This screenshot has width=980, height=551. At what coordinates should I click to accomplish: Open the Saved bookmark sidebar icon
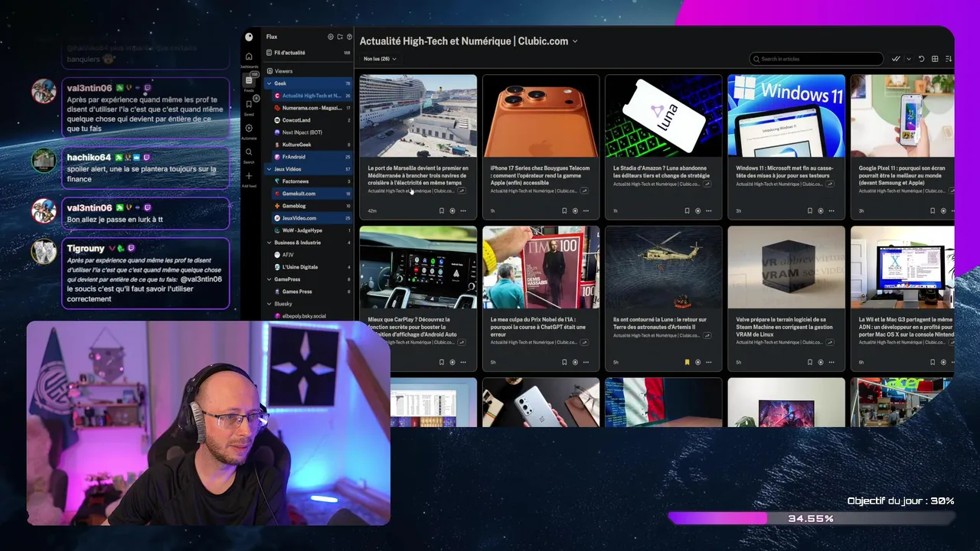point(249,104)
